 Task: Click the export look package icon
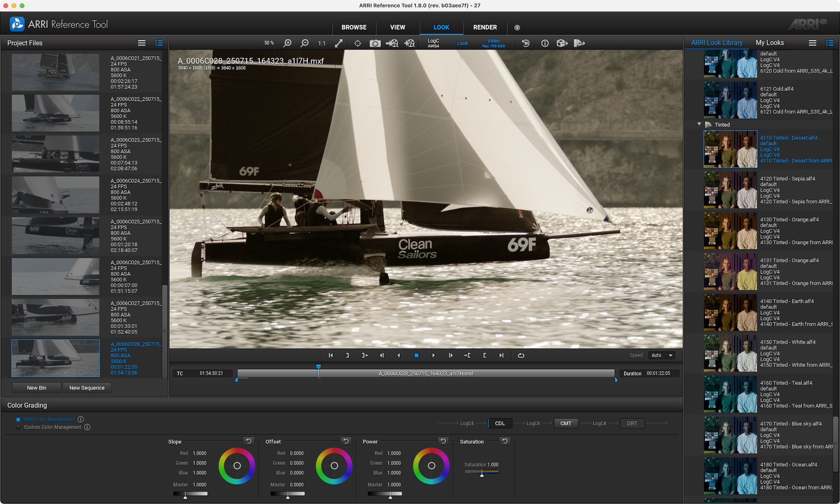pos(562,43)
